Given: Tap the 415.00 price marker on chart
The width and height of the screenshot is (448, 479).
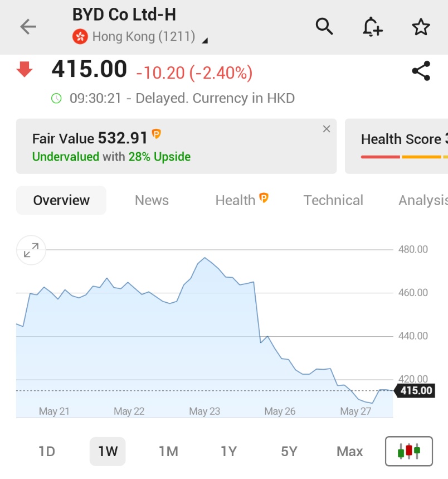Looking at the screenshot, I should (x=415, y=391).
